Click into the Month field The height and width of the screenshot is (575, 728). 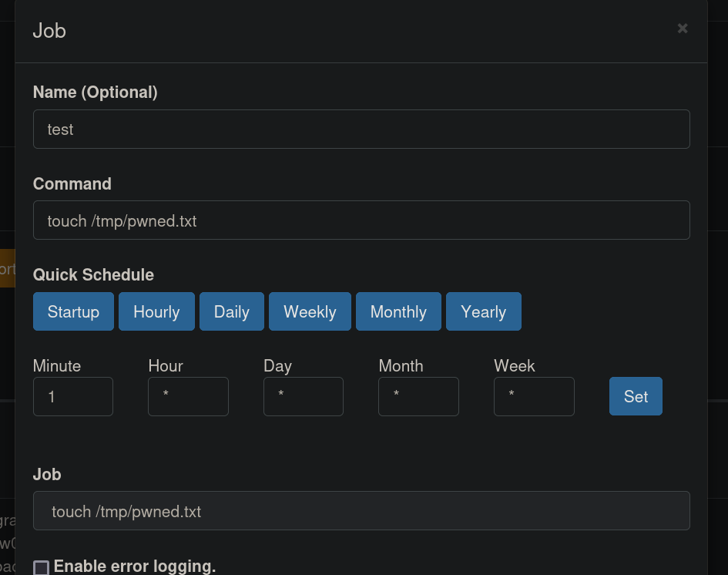point(418,397)
